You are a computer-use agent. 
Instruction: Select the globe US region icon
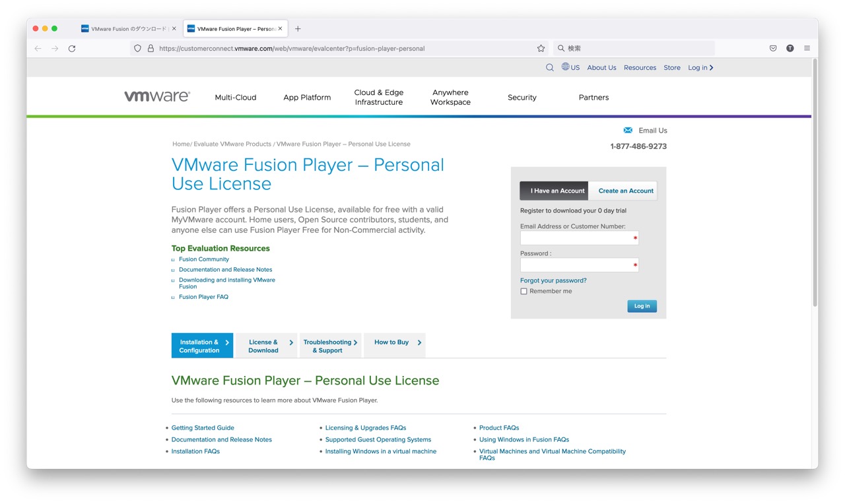click(566, 67)
